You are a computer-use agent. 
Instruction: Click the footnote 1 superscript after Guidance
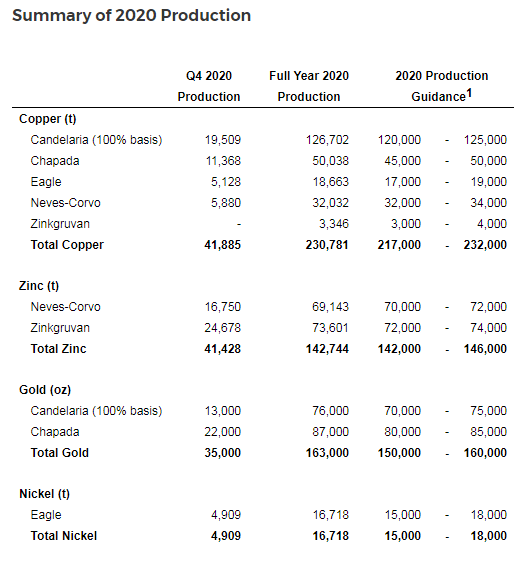469,93
